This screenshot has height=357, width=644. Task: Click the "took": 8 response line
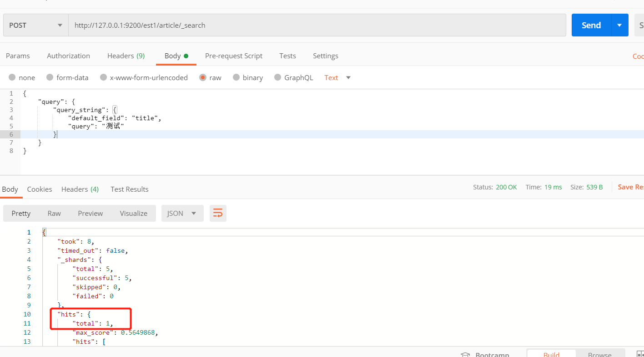coord(75,241)
